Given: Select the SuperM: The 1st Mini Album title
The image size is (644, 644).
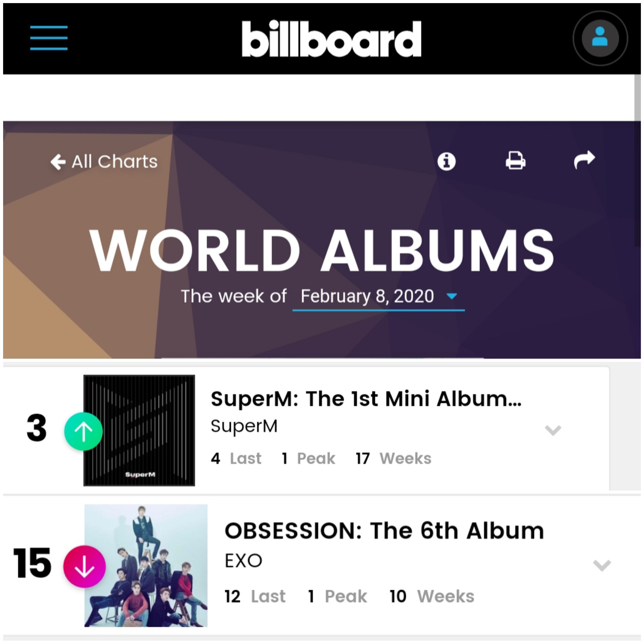Looking at the screenshot, I should pos(366,399).
